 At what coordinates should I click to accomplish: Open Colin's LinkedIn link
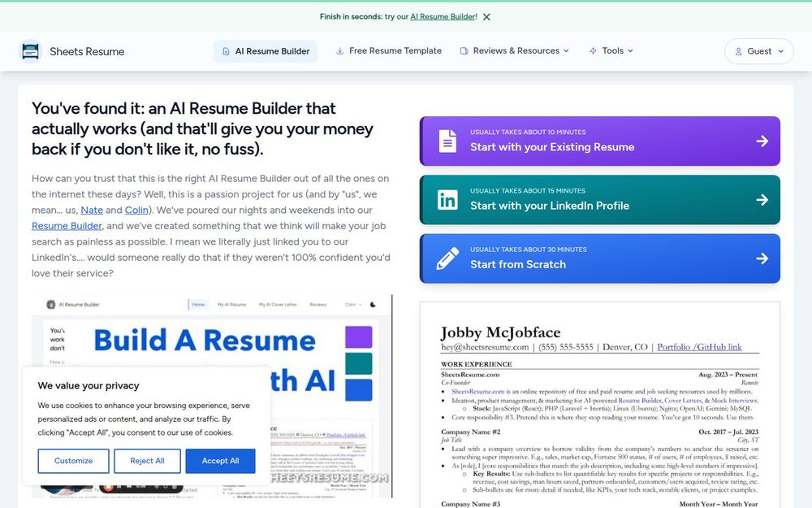[136, 210]
